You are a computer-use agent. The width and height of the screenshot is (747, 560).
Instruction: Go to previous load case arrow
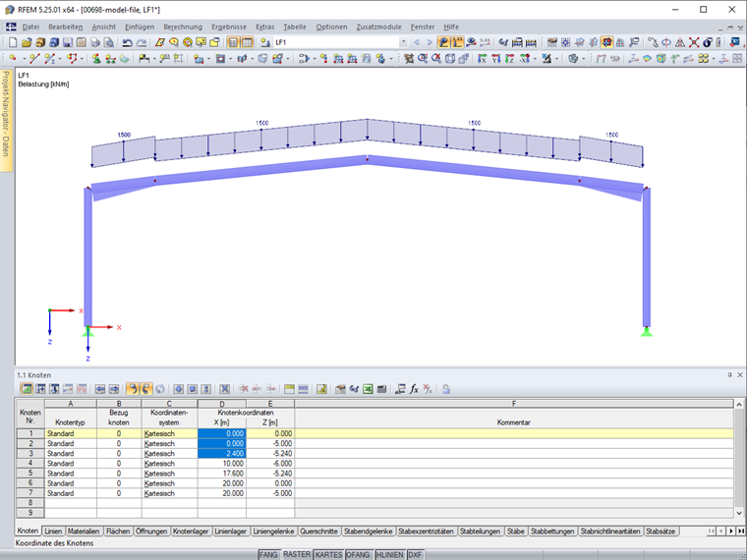[x=417, y=42]
